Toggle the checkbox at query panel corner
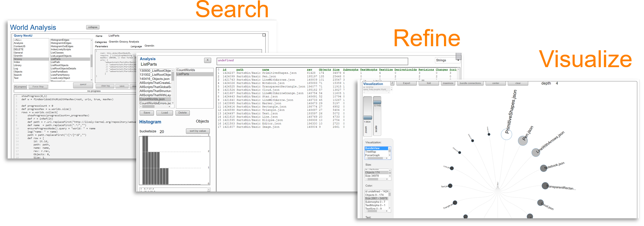The height and width of the screenshot is (226, 644). [264, 35]
